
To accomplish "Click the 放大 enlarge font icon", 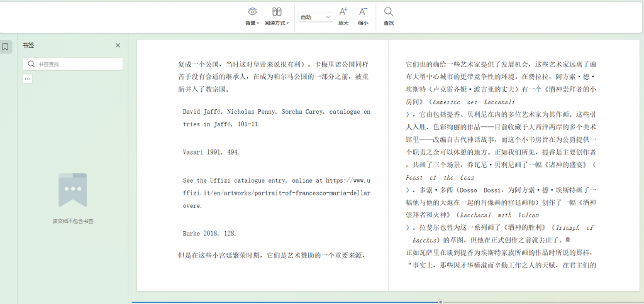I will [343, 12].
